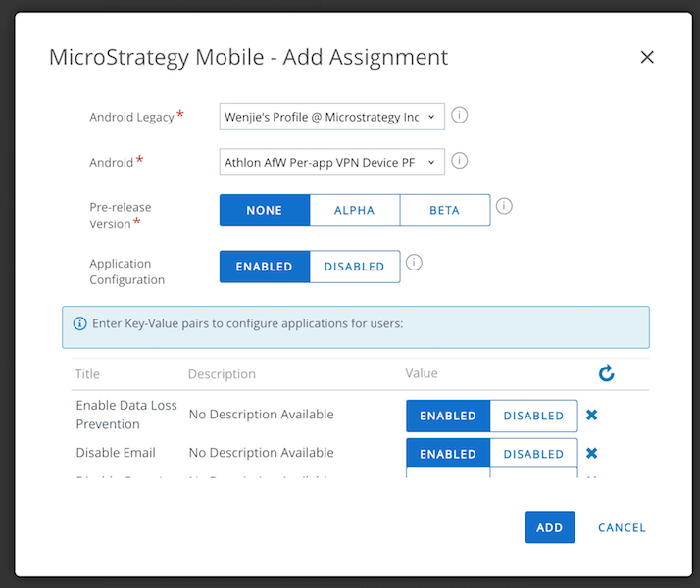Select the NONE pre-release version
The height and width of the screenshot is (588, 700).
pos(265,210)
